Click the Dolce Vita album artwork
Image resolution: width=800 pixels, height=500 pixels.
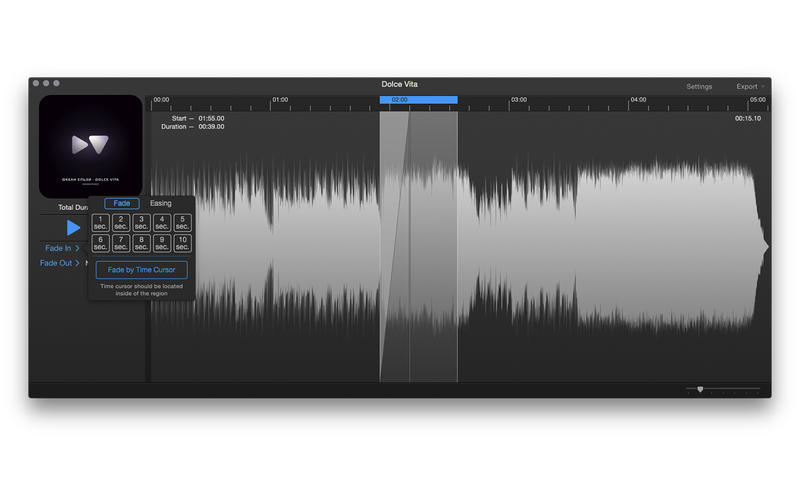pyautogui.click(x=90, y=146)
